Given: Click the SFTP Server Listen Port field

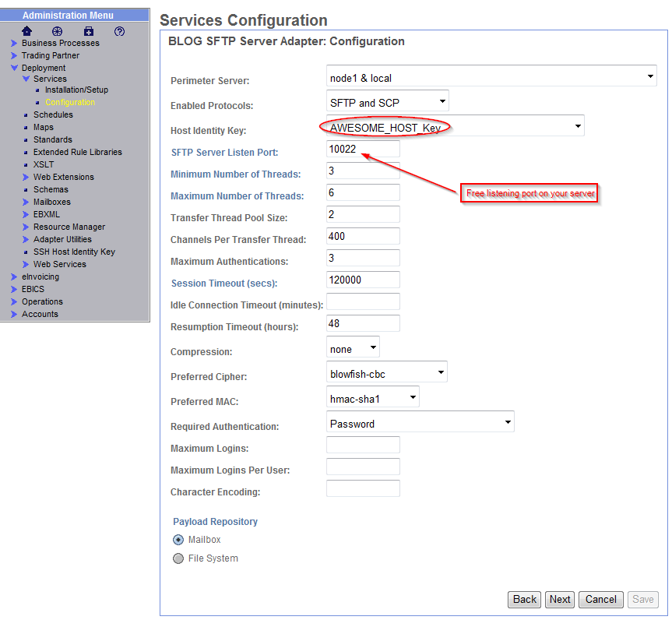Looking at the screenshot, I should (363, 148).
